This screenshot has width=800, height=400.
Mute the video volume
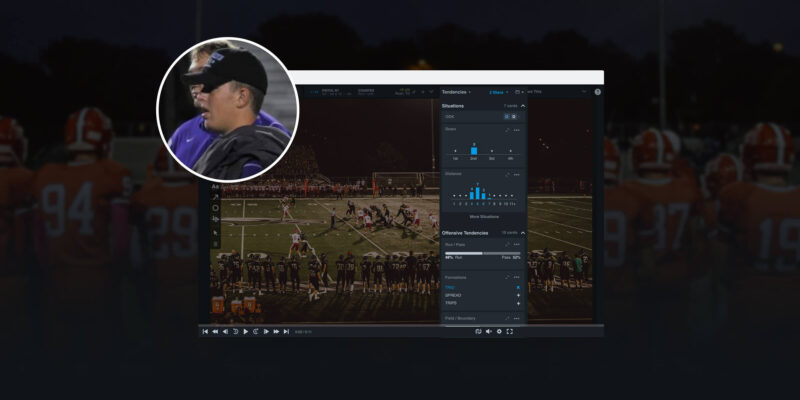pos(488,331)
